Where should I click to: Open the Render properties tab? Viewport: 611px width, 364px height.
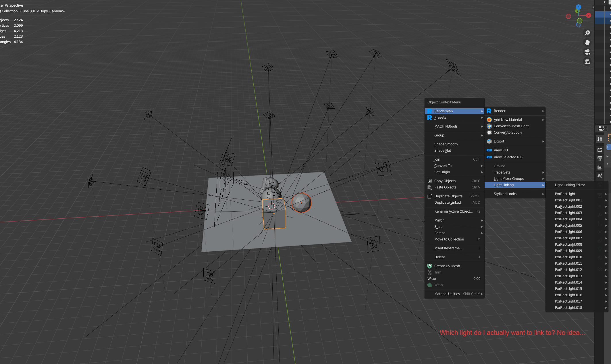(x=600, y=149)
